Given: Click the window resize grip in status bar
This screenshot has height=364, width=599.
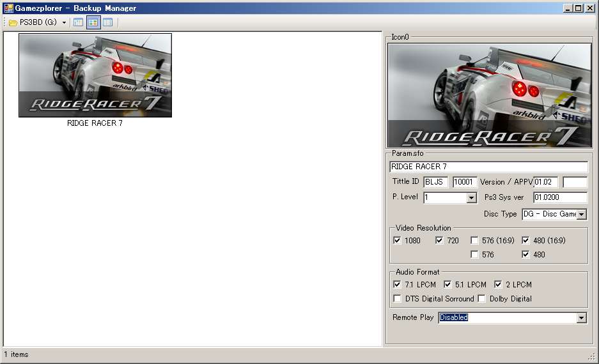Looking at the screenshot, I should (x=592, y=357).
